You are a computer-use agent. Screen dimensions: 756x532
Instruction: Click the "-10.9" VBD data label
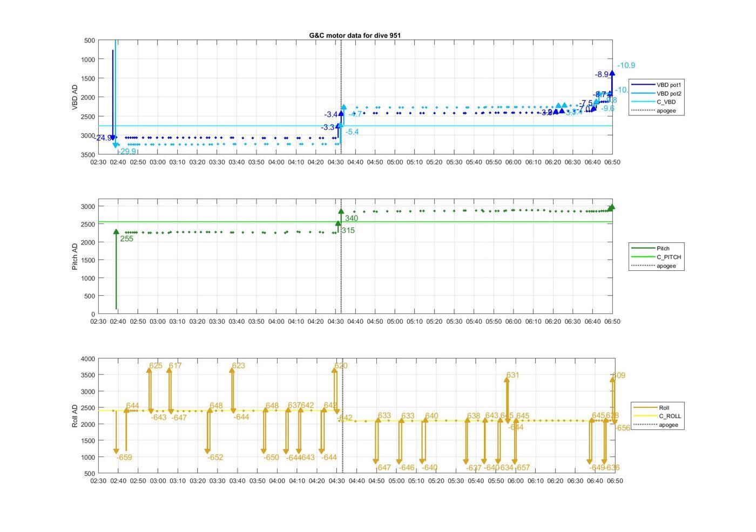pos(626,65)
